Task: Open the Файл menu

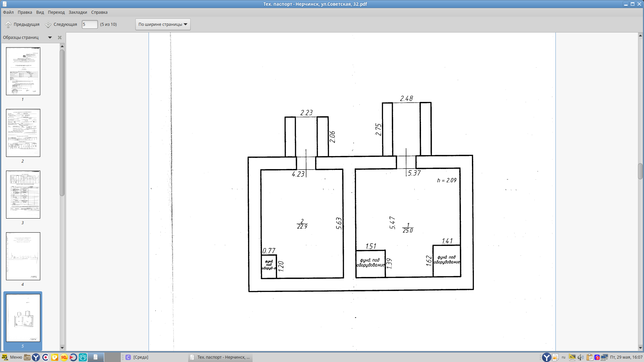Action: [x=8, y=12]
